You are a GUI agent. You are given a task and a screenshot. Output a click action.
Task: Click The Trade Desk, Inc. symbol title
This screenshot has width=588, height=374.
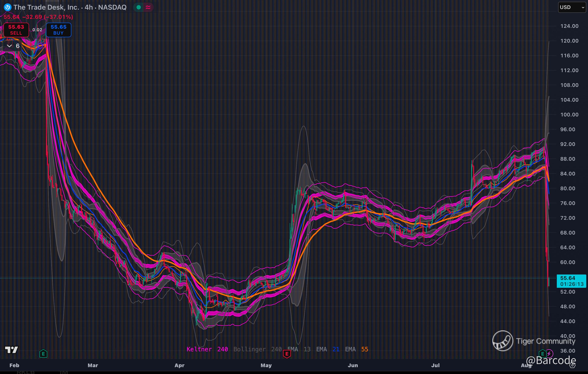tap(46, 7)
